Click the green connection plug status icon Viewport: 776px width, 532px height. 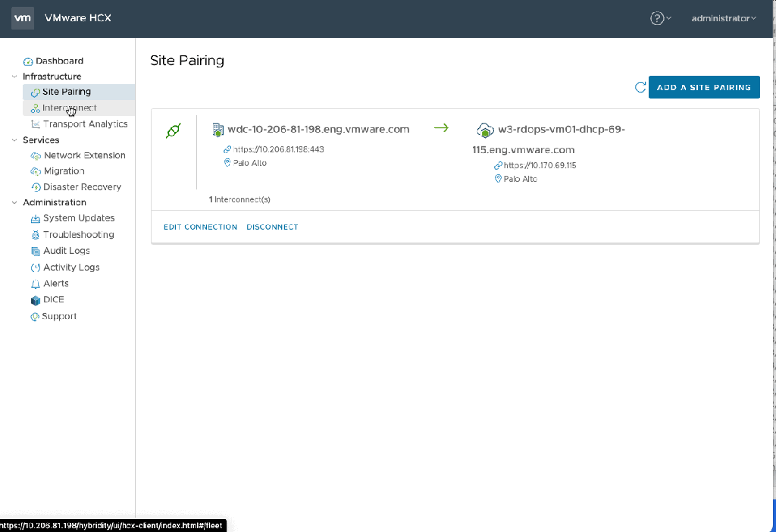[173, 131]
